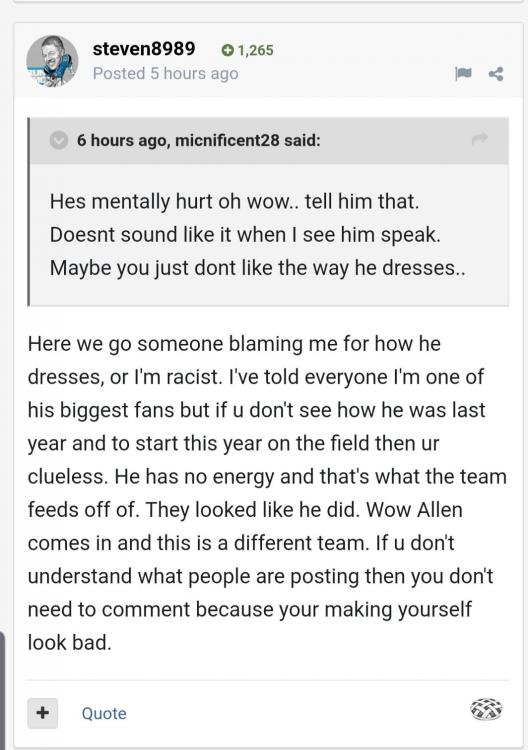Open steven8989's avatar picture
Image resolution: width=528 pixels, height=750 pixels.
pos(52,61)
